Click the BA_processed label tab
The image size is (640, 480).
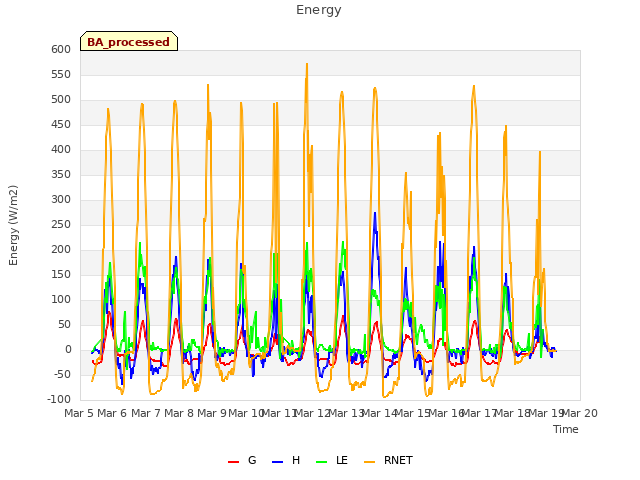[129, 41]
